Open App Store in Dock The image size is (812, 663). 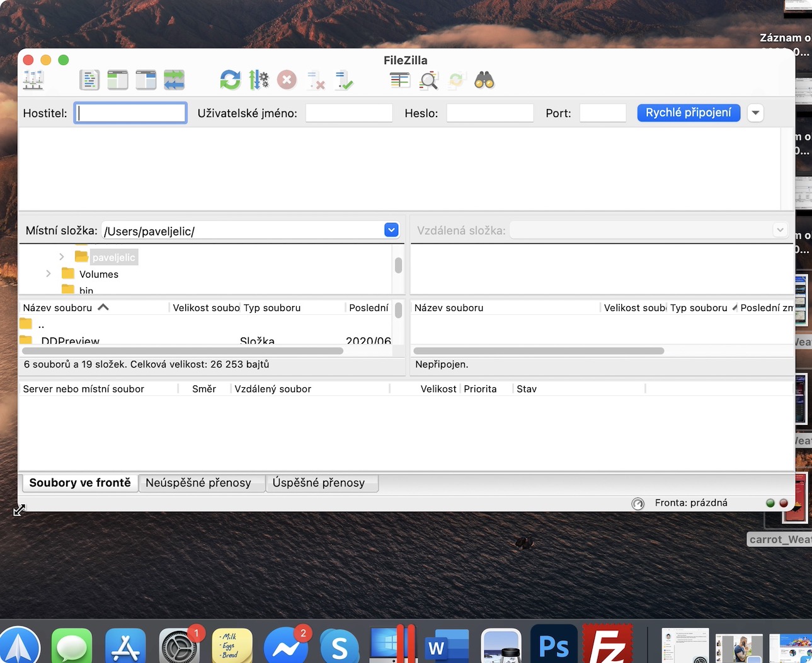tap(125, 646)
